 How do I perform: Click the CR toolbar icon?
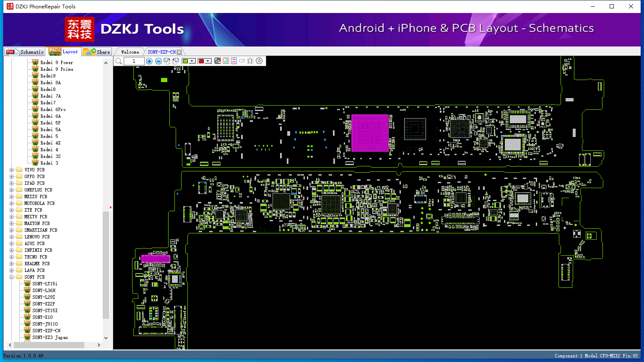click(x=242, y=61)
